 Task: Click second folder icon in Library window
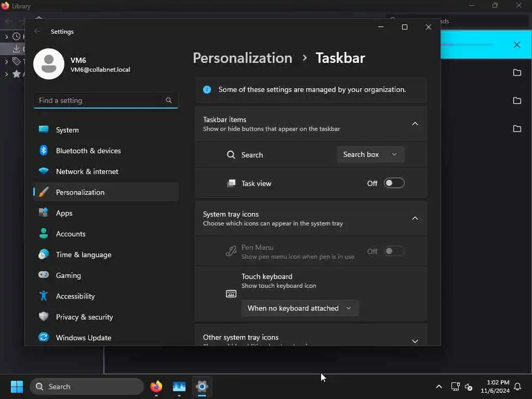(x=517, y=100)
